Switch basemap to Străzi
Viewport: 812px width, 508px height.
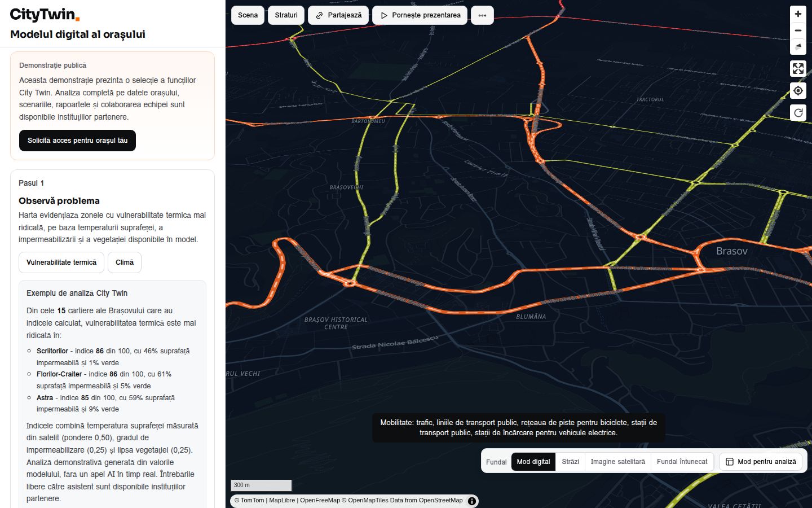tap(570, 462)
